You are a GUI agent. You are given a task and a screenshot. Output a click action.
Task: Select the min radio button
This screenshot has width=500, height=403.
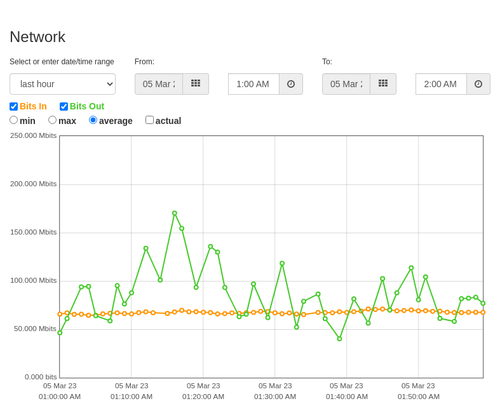tap(14, 120)
